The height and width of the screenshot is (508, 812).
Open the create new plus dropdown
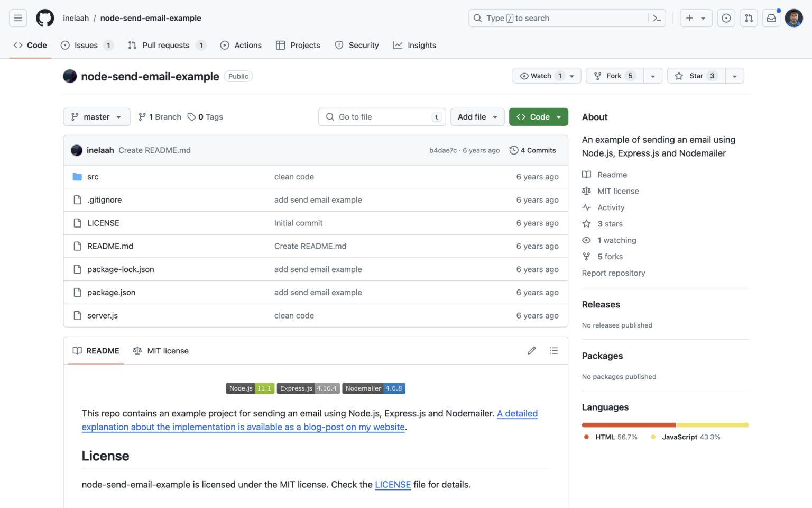tap(696, 18)
